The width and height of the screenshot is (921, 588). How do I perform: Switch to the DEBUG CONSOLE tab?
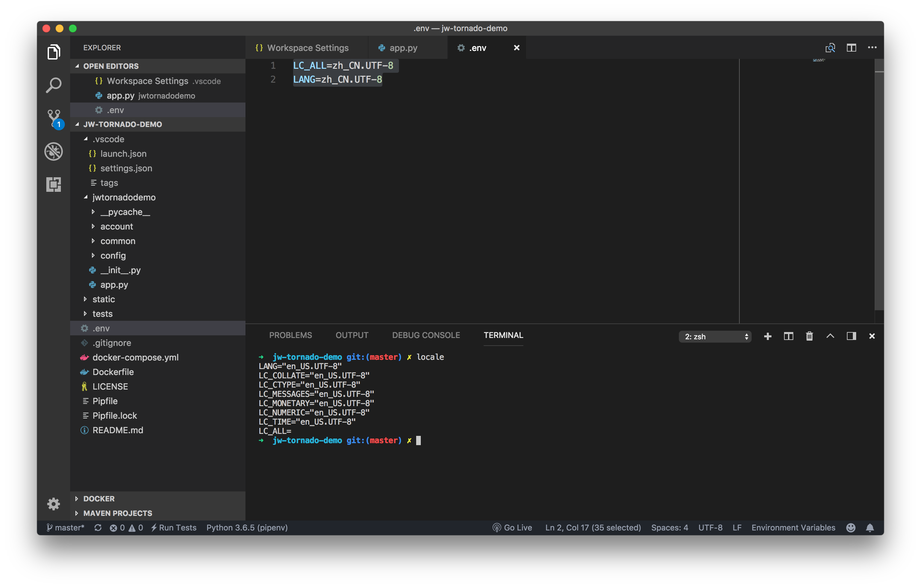(426, 335)
